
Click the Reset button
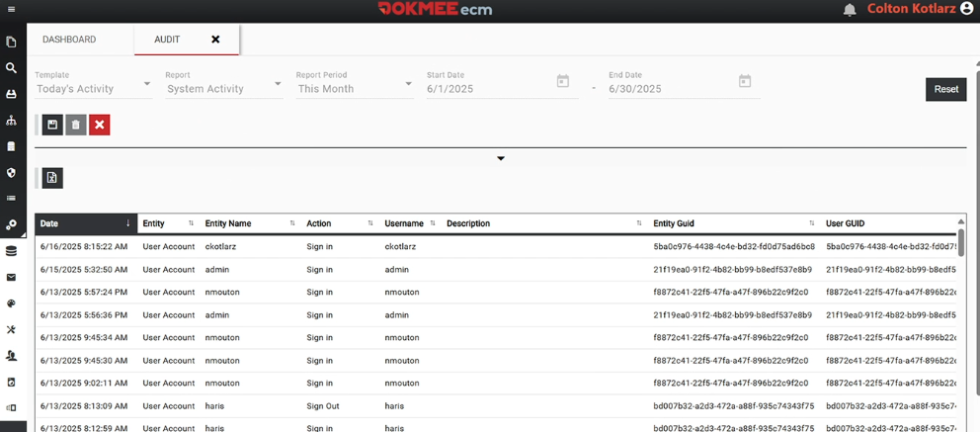(x=945, y=89)
